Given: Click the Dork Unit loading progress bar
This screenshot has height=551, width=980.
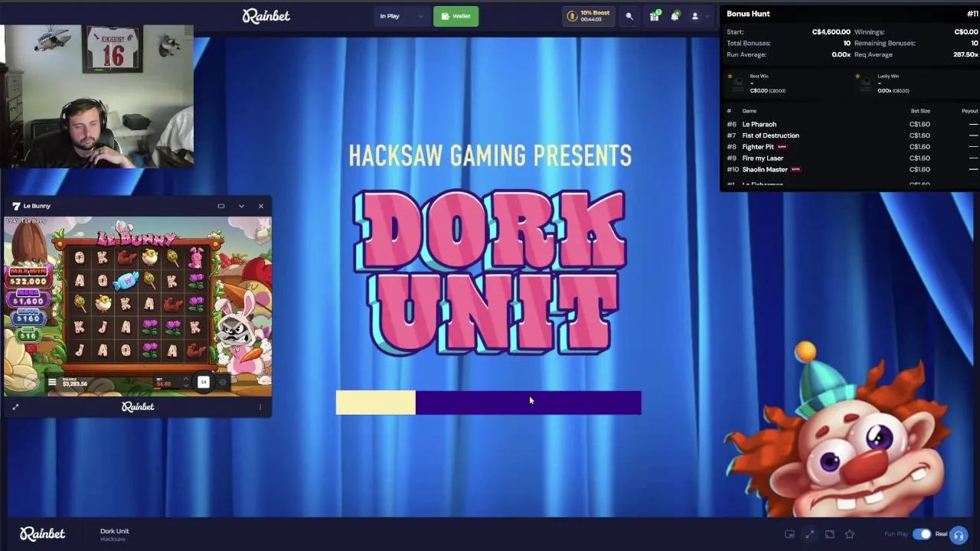Looking at the screenshot, I should [x=488, y=403].
